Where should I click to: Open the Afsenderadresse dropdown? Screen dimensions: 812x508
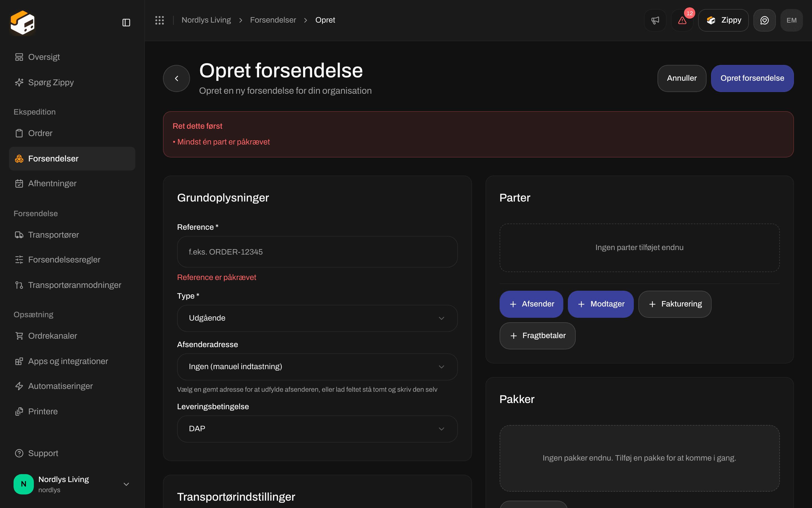(317, 367)
